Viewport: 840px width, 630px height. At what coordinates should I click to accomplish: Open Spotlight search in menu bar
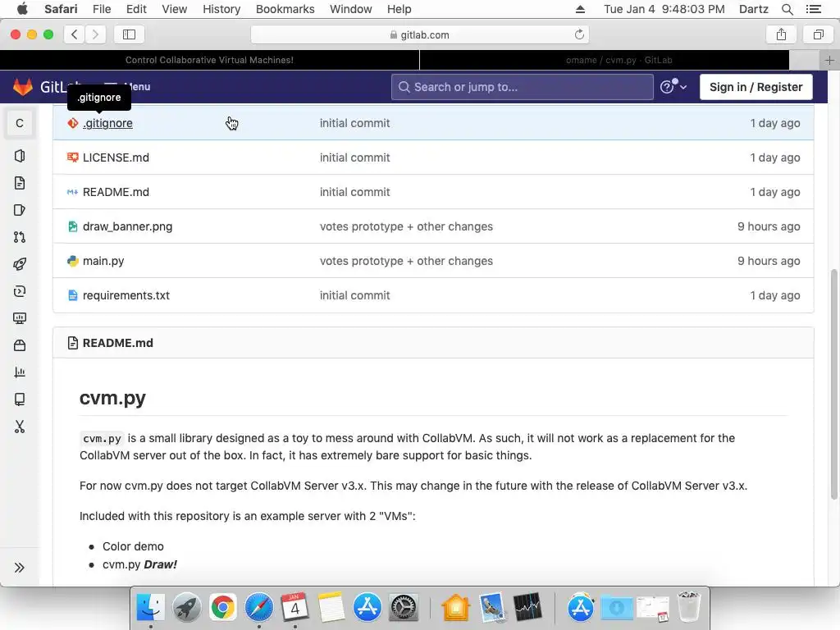click(x=787, y=9)
